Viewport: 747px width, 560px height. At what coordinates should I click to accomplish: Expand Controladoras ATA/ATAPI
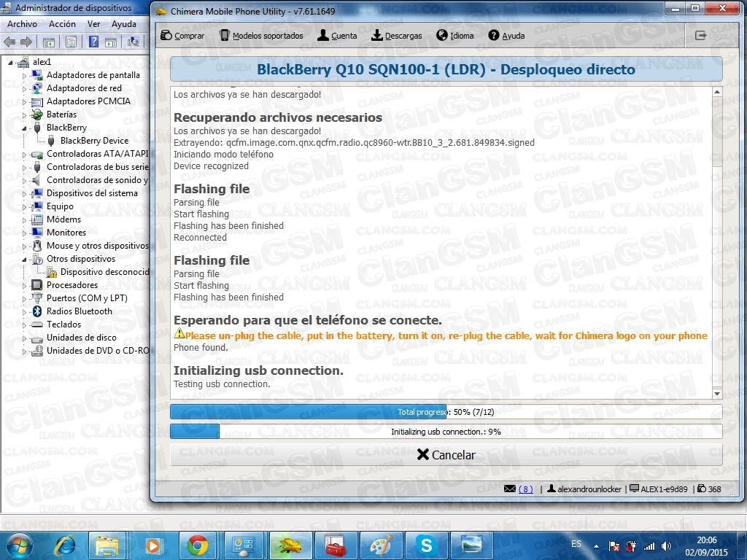[x=24, y=154]
